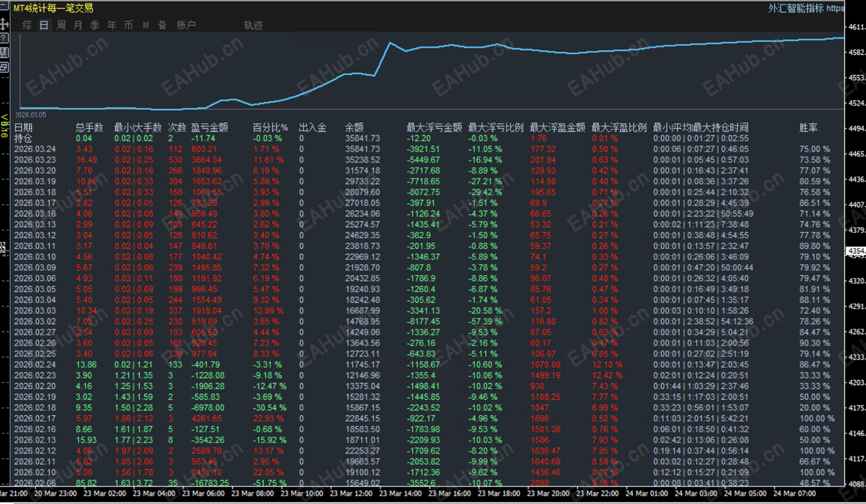The image size is (866, 504).
Task: Click the overlapping windows restore icon
Action: tap(4, 67)
